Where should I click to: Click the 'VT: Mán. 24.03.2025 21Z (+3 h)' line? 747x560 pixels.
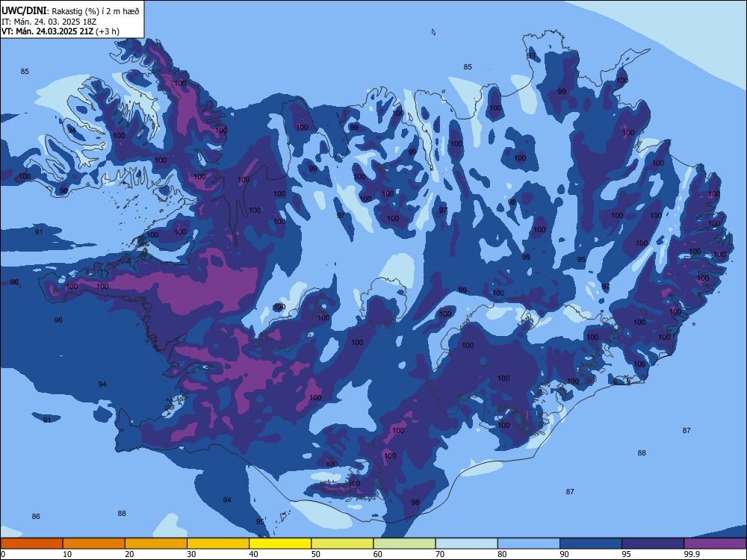tap(61, 31)
